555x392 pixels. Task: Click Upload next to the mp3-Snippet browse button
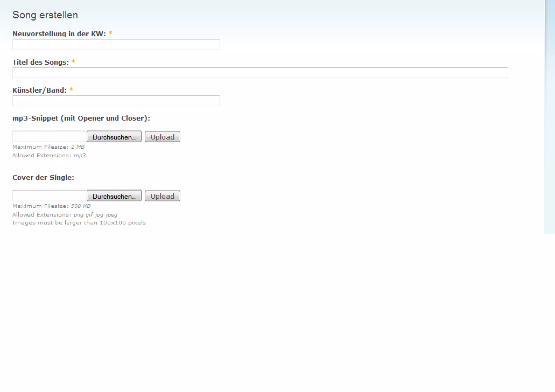tap(162, 137)
